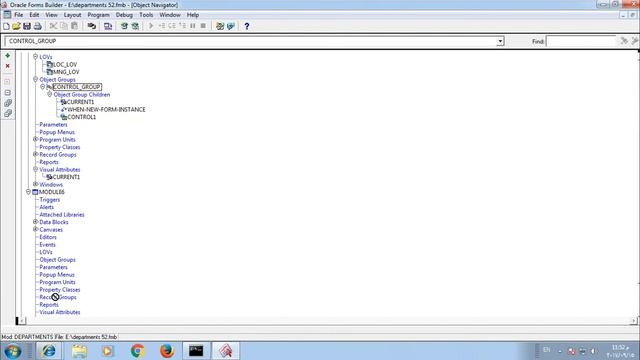Viewport: 640px width, 360px height.
Task: Click the Paste clipboard icon
Action: click(75, 26)
